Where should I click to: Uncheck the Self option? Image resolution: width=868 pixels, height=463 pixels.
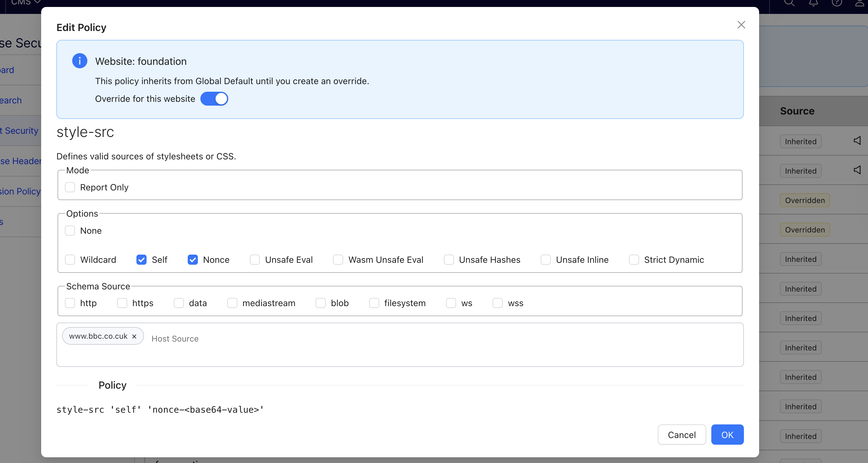[x=141, y=260]
